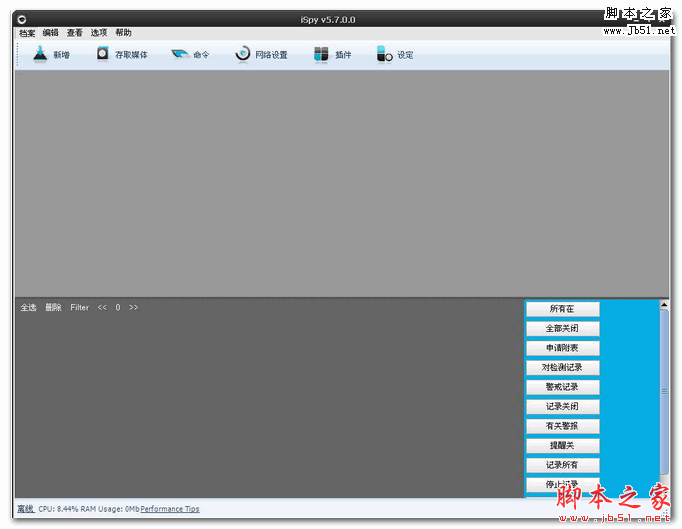682x529 pixels.
Task: Click 全选 select all link
Action: 28,308
